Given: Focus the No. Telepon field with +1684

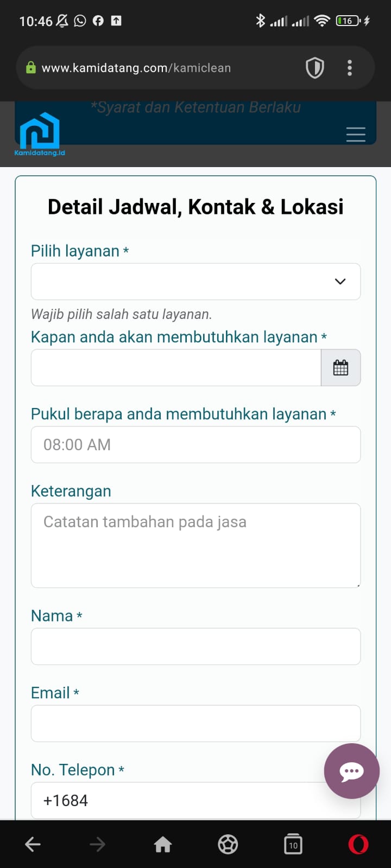Looking at the screenshot, I should (x=195, y=801).
